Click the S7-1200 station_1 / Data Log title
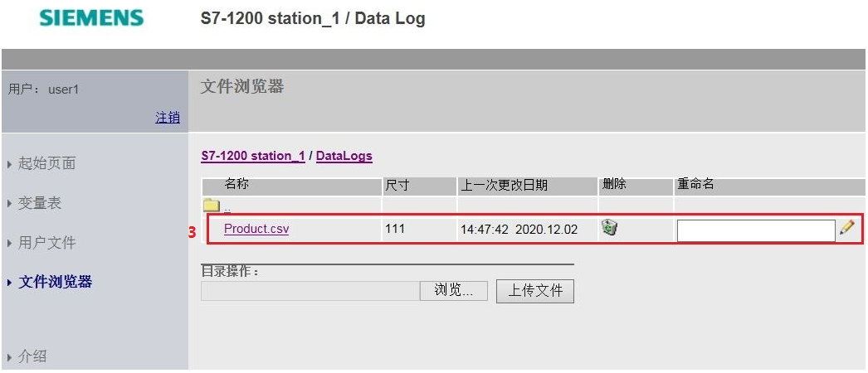The image size is (868, 373). [313, 18]
